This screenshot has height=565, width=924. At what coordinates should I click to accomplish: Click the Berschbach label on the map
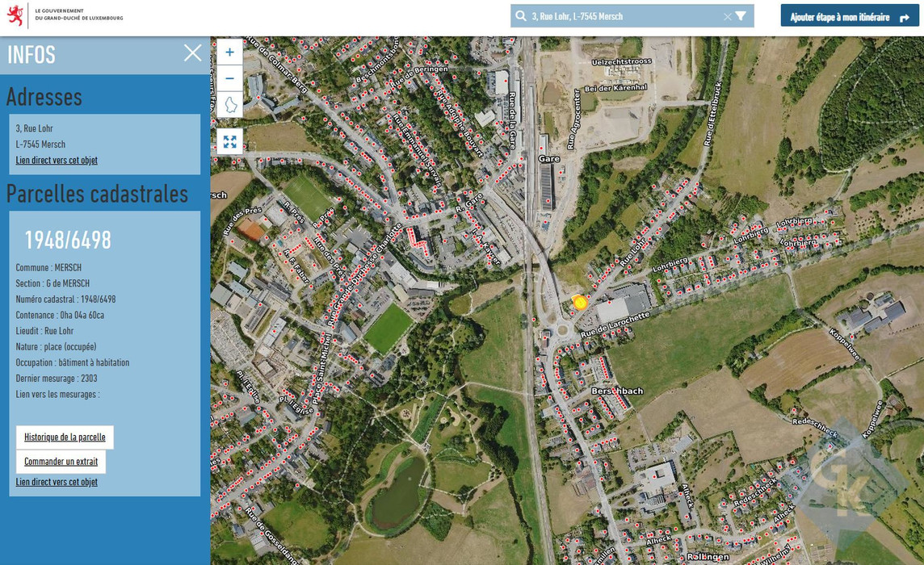pyautogui.click(x=617, y=391)
